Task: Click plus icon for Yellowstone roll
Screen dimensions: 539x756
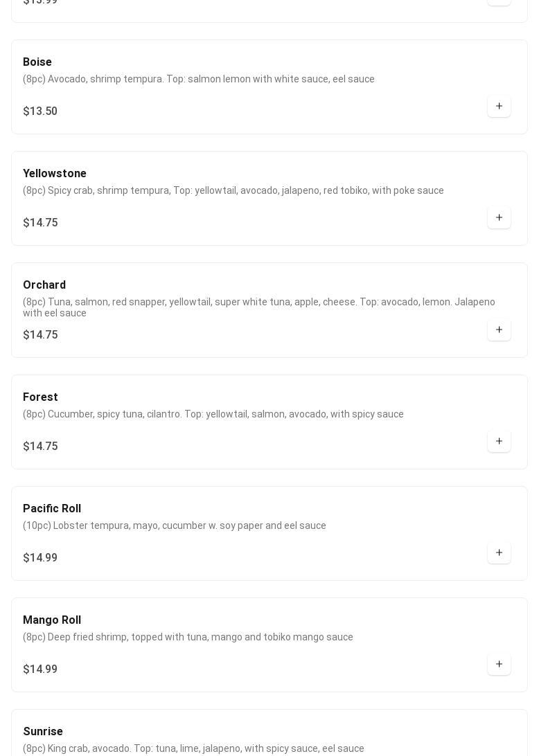Action: pyautogui.click(x=499, y=218)
